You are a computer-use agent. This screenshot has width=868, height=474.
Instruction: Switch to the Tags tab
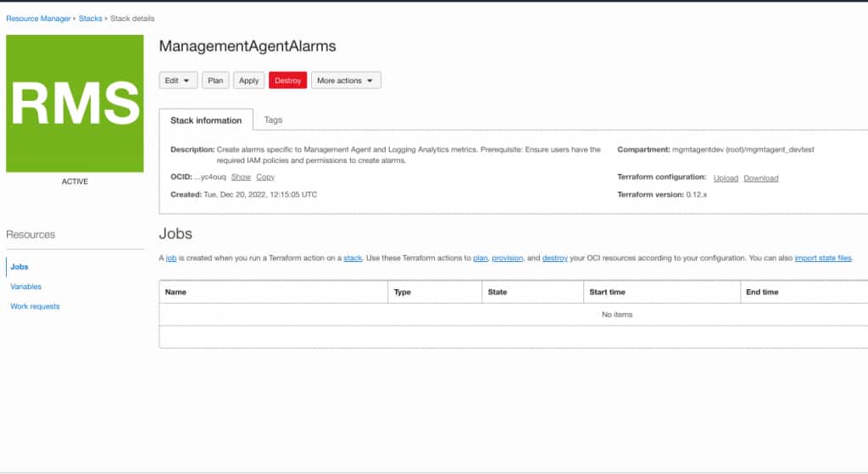pos(273,120)
